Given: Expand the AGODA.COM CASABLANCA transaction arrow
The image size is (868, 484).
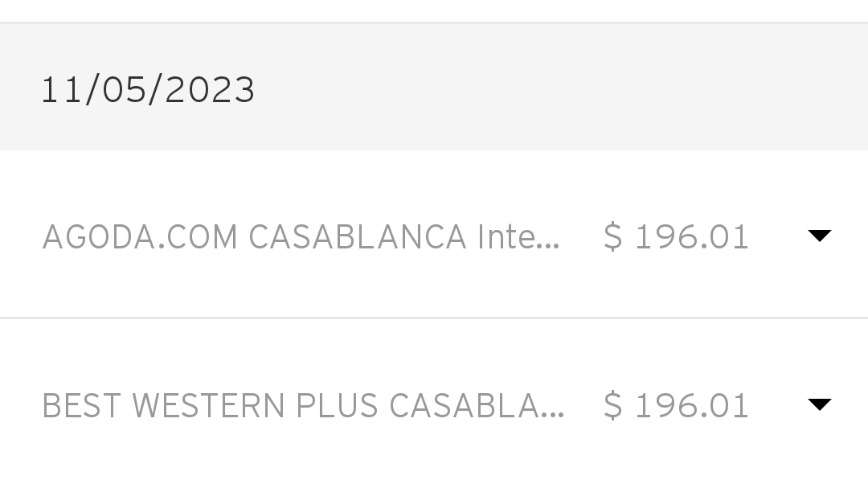Looking at the screenshot, I should pyautogui.click(x=819, y=236).
